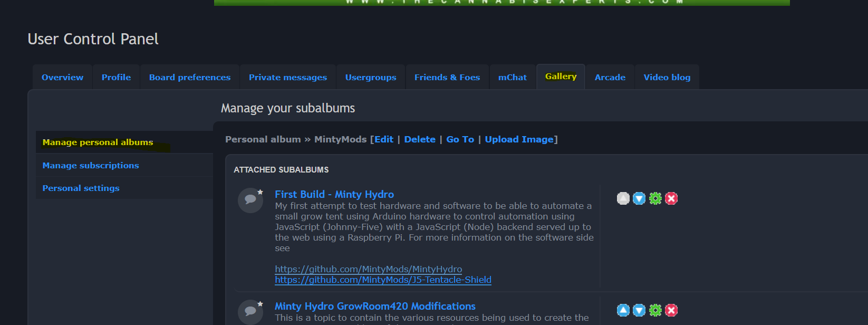
Task: Open Minty Hydro GrowRoom420 Modifications subalbum title
Action: click(x=375, y=306)
